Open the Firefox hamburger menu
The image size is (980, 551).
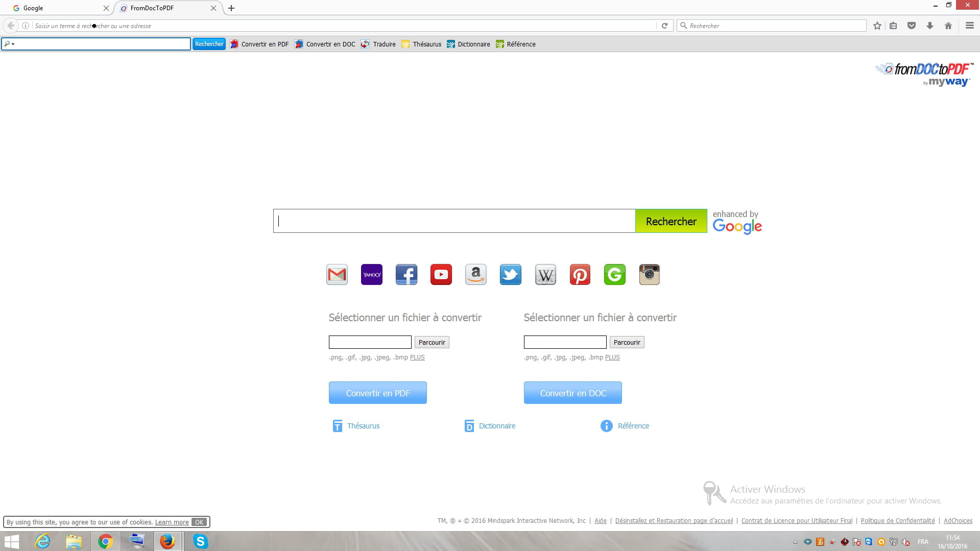click(970, 26)
